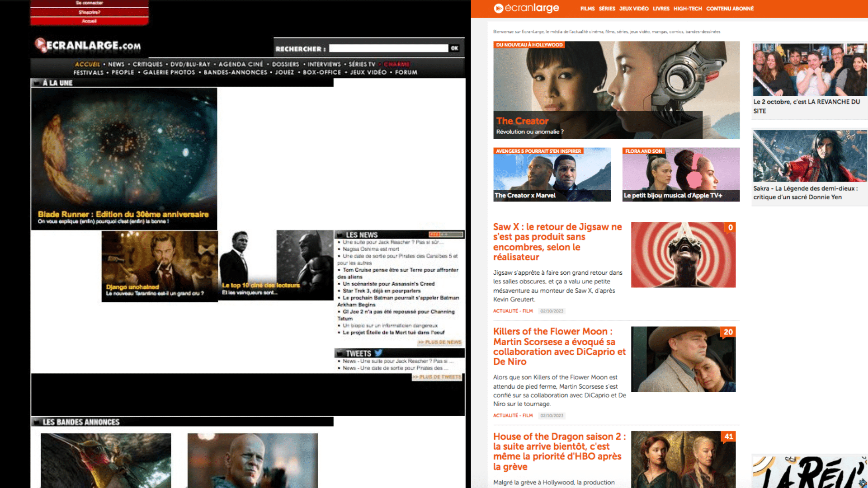Image resolution: width=868 pixels, height=488 pixels.
Task: Open the Twitter bird icon beside TWEETS
Action: tap(378, 353)
